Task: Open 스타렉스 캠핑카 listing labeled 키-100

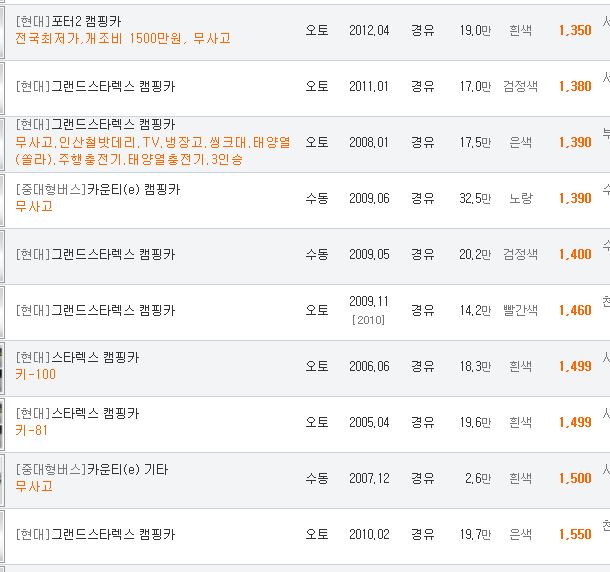Action: click(x=77, y=357)
